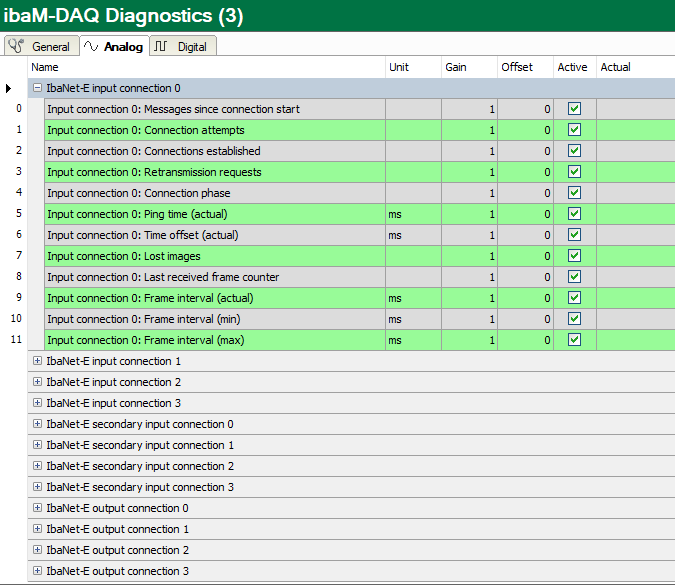Click the Gain cell for Lost images

(x=469, y=256)
